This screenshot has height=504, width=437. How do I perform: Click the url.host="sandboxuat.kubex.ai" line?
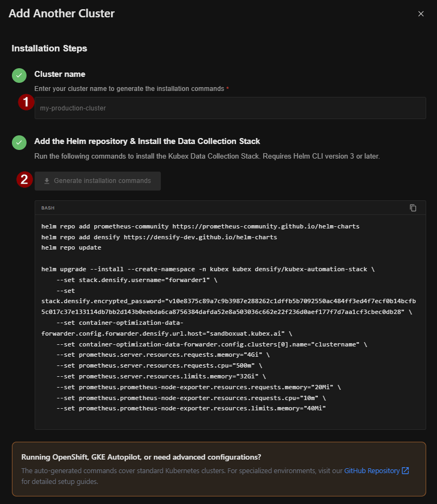click(167, 333)
